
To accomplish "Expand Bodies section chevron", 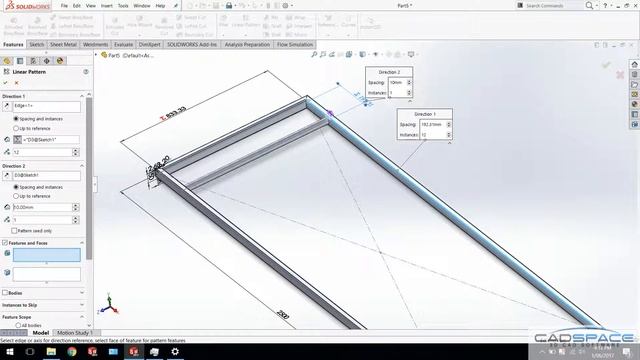I will click(x=82, y=293).
